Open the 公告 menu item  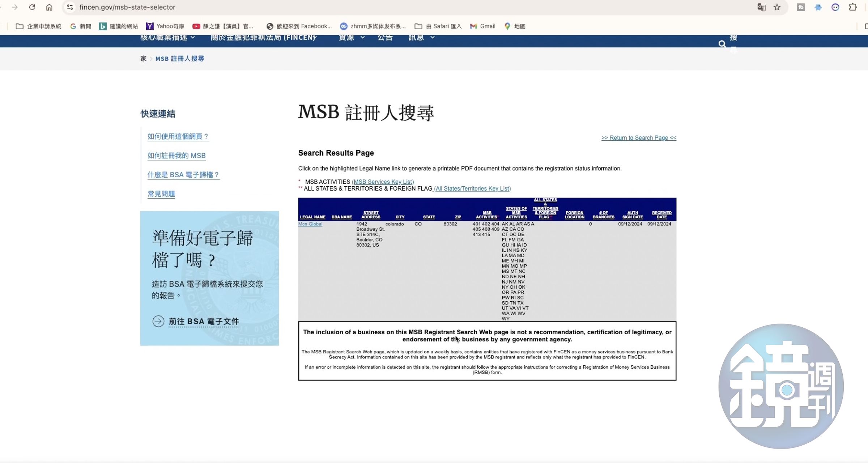(x=385, y=37)
